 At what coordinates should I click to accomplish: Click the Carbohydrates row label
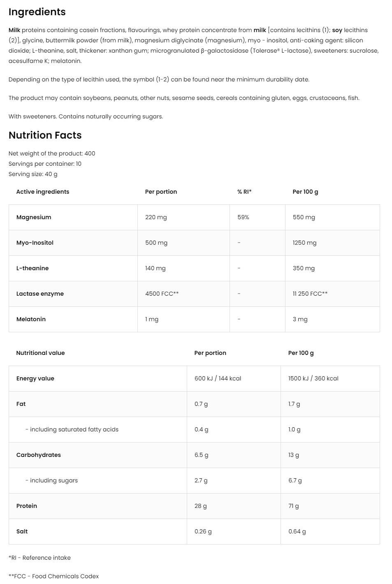coord(39,455)
